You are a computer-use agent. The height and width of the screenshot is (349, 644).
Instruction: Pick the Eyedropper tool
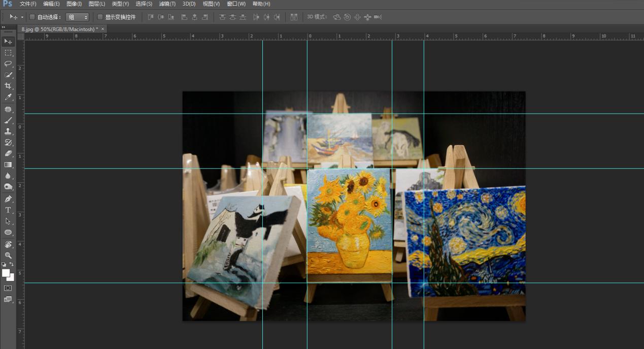click(8, 97)
